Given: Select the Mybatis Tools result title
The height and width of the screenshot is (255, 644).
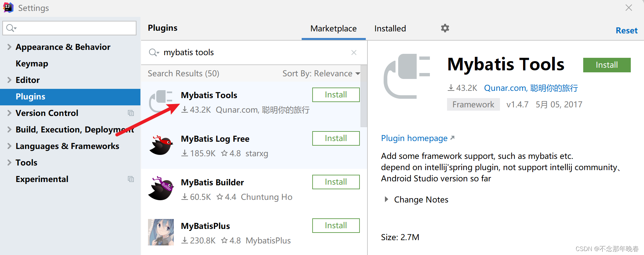Looking at the screenshot, I should pyautogui.click(x=209, y=95).
